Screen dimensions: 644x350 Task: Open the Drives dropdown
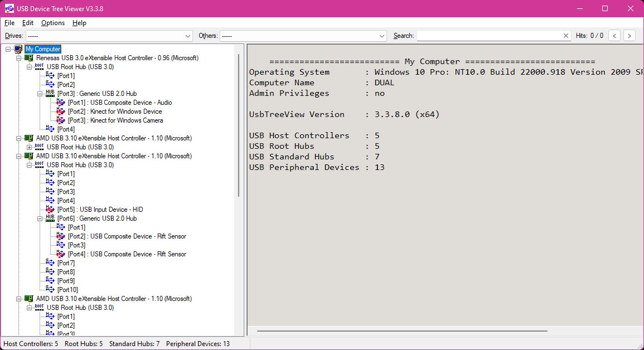[109, 36]
